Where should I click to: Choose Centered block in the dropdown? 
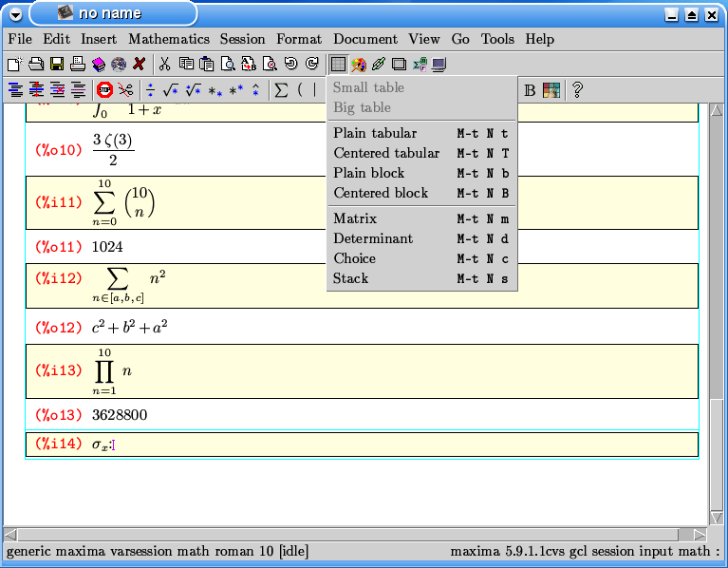421,193
